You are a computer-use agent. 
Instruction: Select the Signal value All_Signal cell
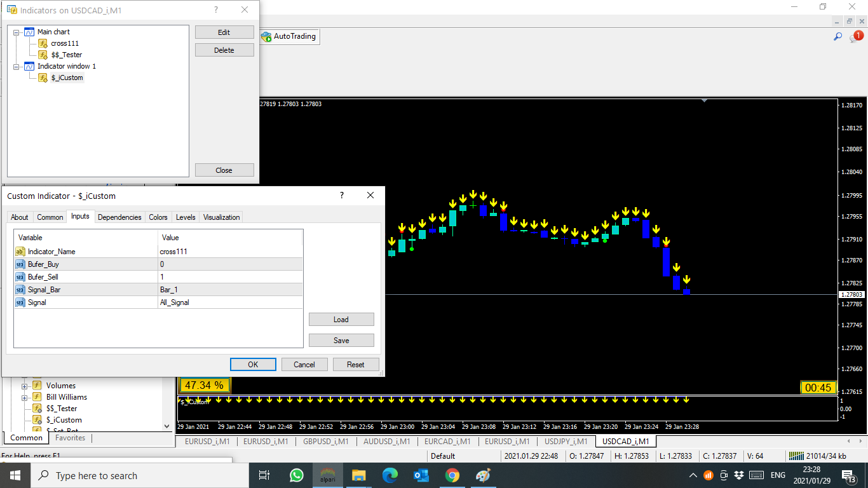pos(230,302)
